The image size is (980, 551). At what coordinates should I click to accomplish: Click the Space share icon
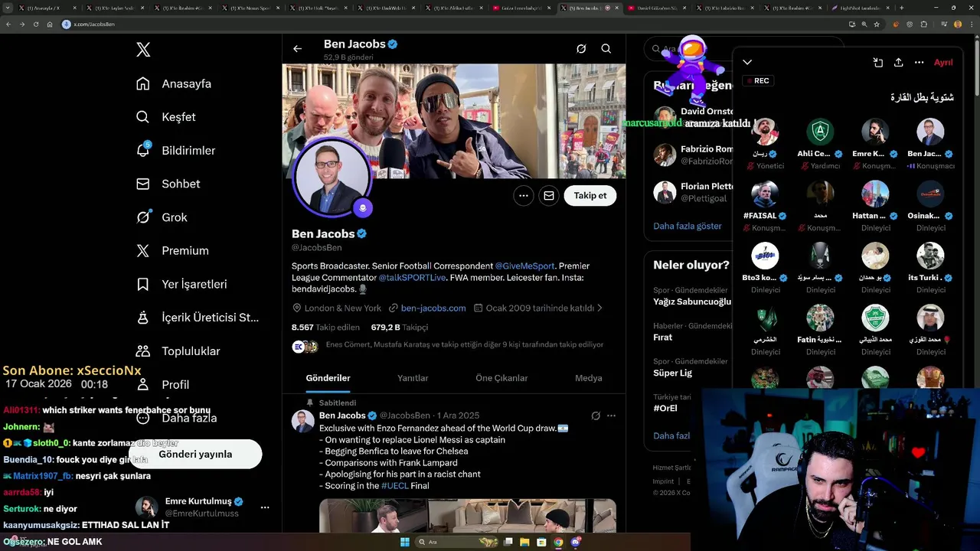click(x=899, y=63)
